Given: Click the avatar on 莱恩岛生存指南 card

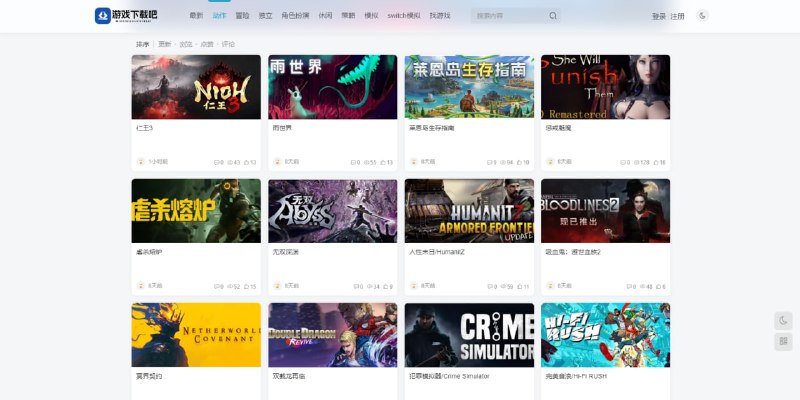Looking at the screenshot, I should pos(414,162).
